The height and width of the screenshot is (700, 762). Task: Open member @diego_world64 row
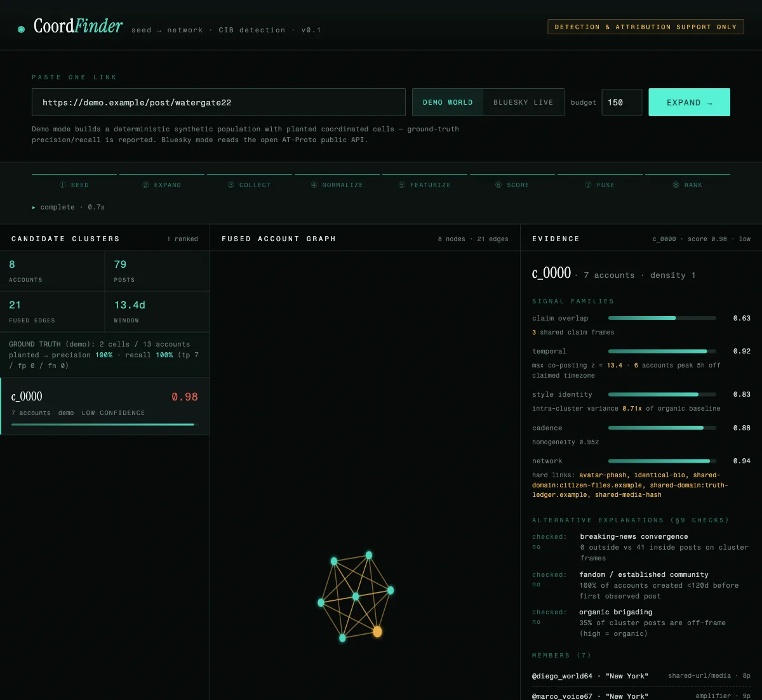pyautogui.click(x=641, y=676)
